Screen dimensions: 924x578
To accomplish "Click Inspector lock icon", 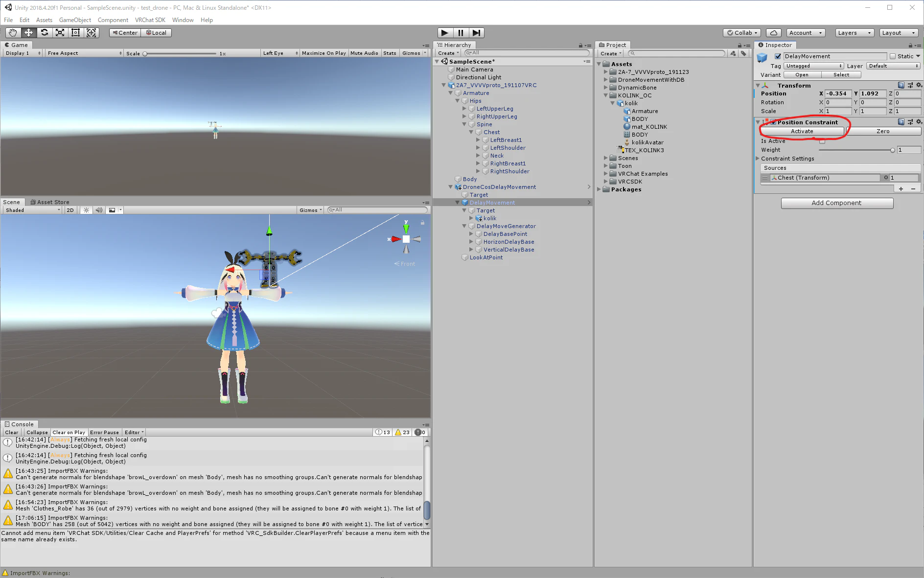I will click(x=910, y=46).
